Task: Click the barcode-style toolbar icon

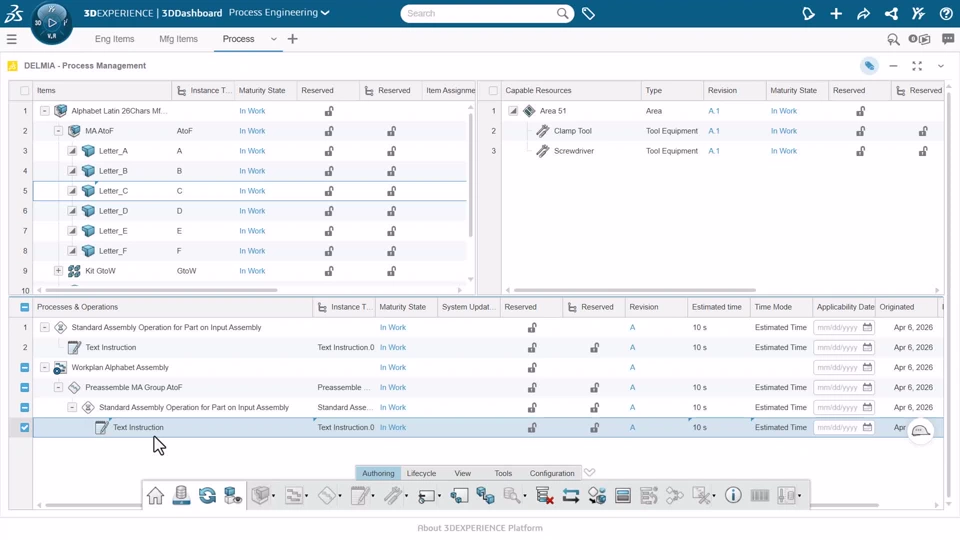Action: point(760,495)
